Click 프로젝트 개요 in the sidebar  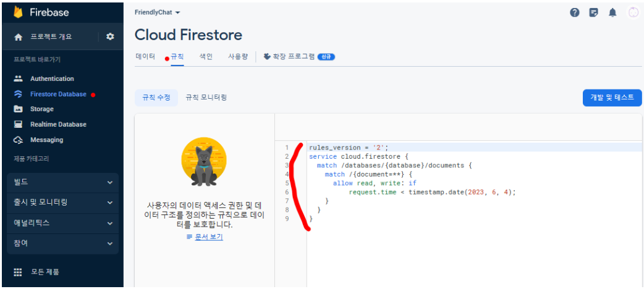click(x=51, y=36)
